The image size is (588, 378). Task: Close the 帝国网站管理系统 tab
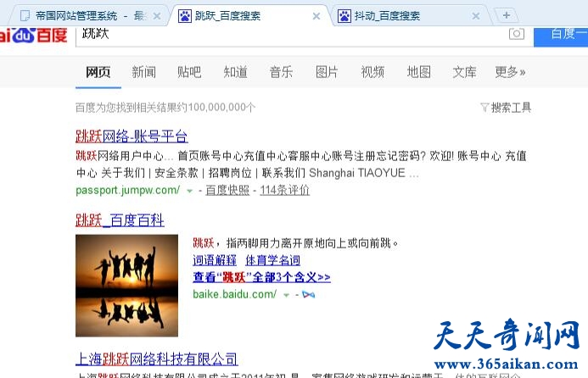[x=157, y=16]
